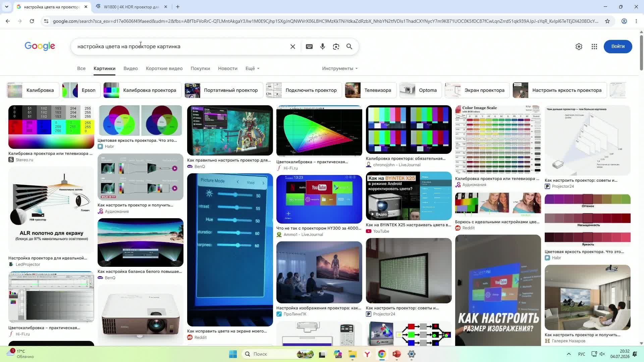The width and height of the screenshot is (644, 362).
Task: Select Настроить яркость проектора chip
Action: (559, 90)
